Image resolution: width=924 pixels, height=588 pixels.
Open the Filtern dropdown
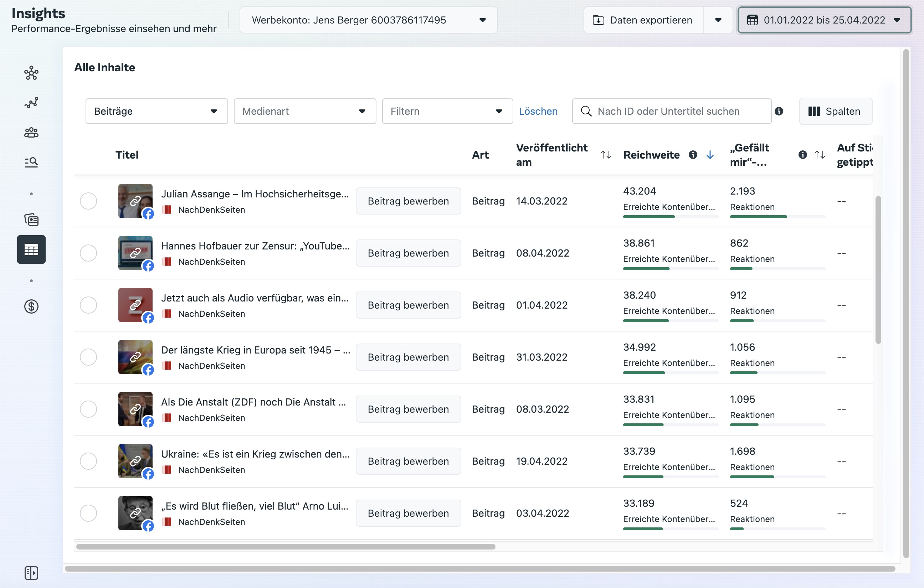click(x=447, y=111)
